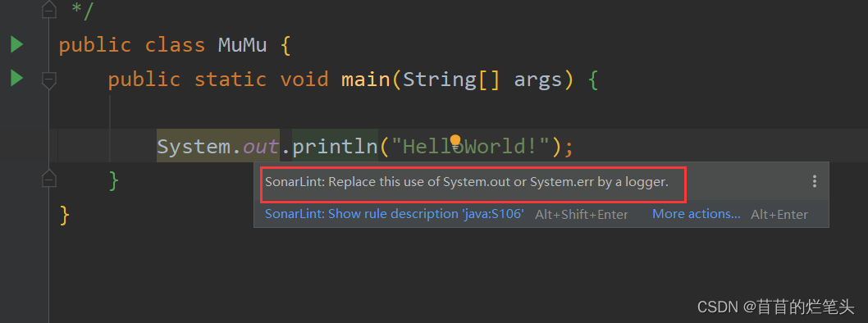868x323 pixels.
Task: Select the SonarLint logger warning message
Action: pos(467,182)
